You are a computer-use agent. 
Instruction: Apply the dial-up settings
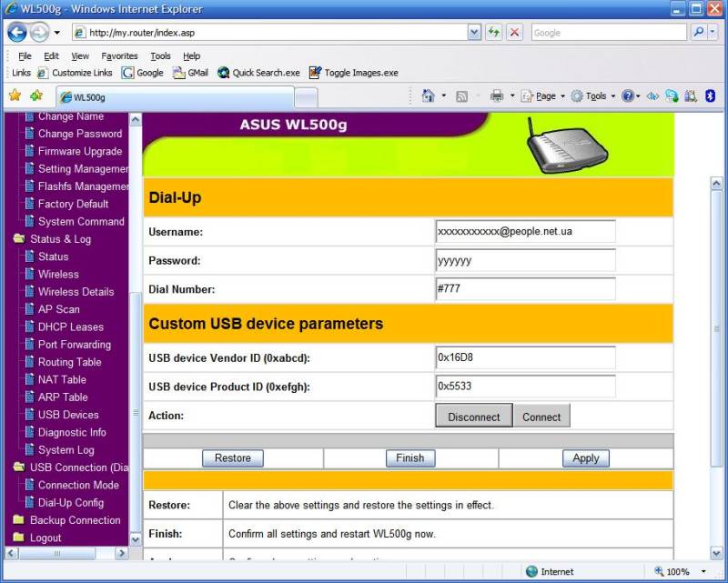[585, 458]
